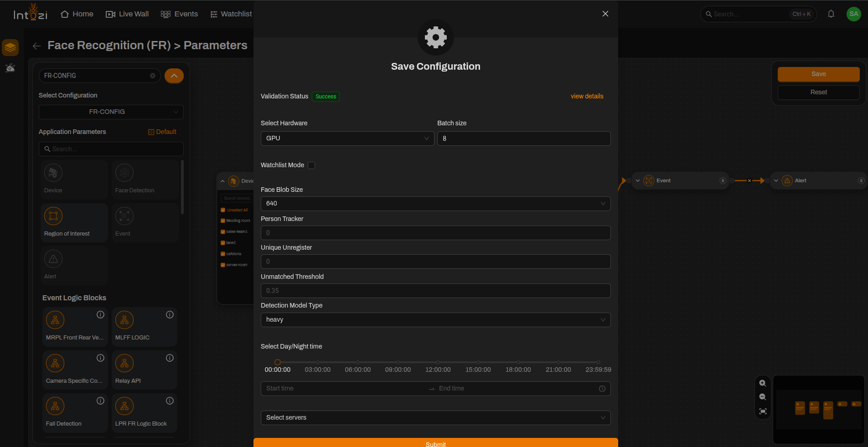Click the camera icon in left sidebar
868x447 pixels.
tap(10, 68)
